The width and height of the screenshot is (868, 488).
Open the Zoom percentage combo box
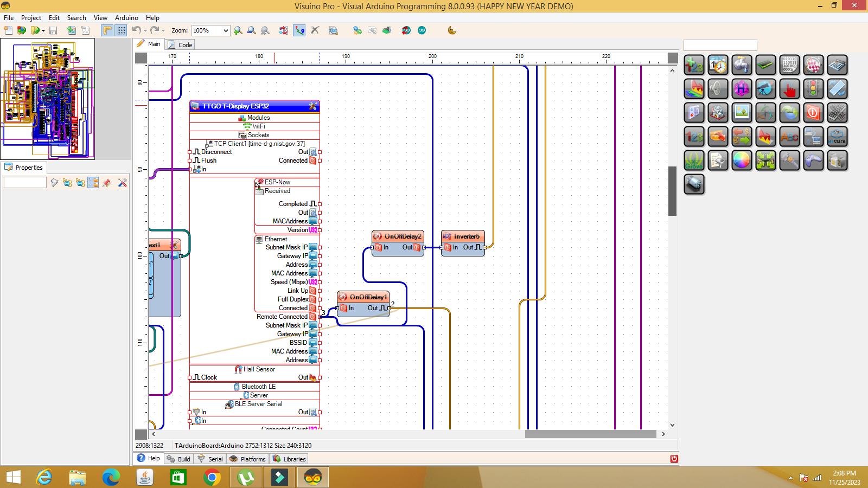(x=210, y=30)
